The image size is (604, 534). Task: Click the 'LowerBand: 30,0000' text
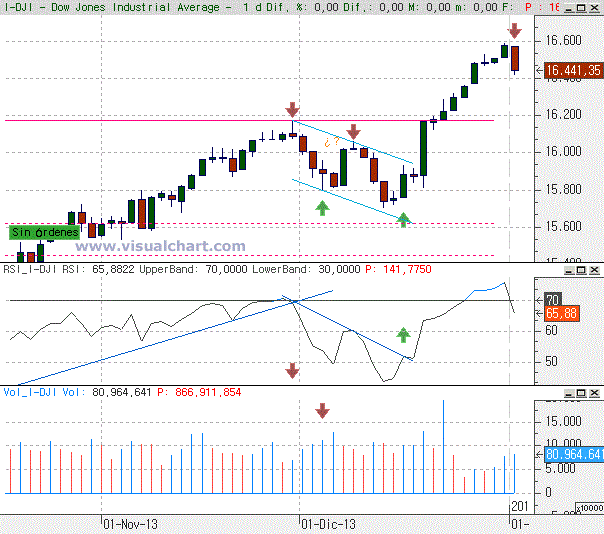point(306,269)
